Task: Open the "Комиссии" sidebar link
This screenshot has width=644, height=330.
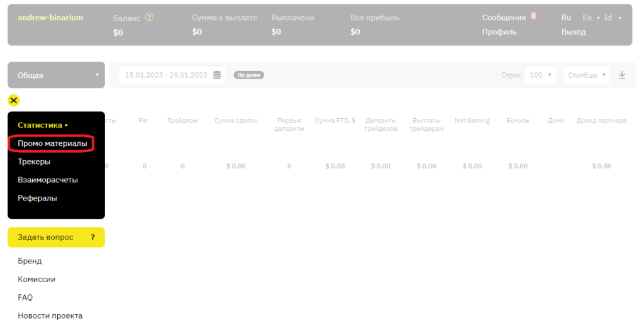Action: [36, 279]
